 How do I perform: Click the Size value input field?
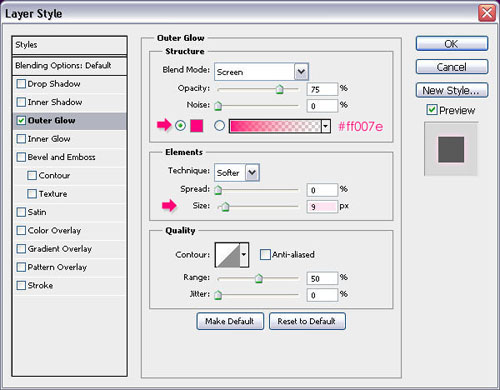(x=322, y=207)
